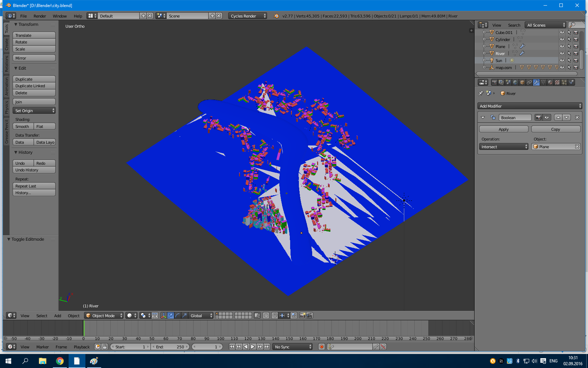
Task: Click the timeline lock time to editors icon
Action: point(105,347)
